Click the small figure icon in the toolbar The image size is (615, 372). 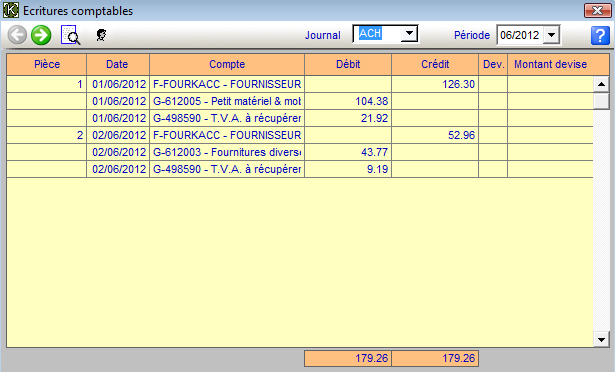pos(101,35)
